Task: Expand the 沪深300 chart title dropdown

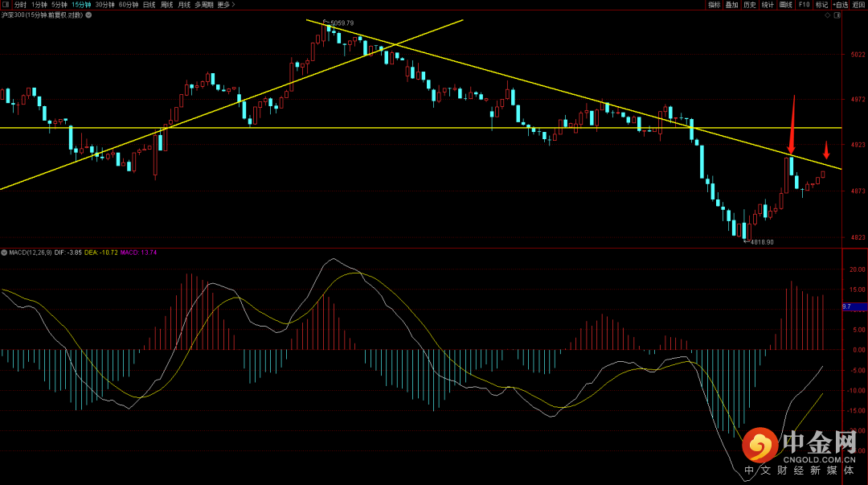Action: [x=89, y=14]
